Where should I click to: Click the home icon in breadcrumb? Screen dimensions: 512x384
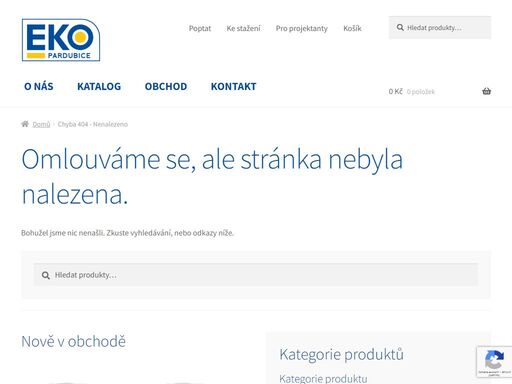[25, 124]
